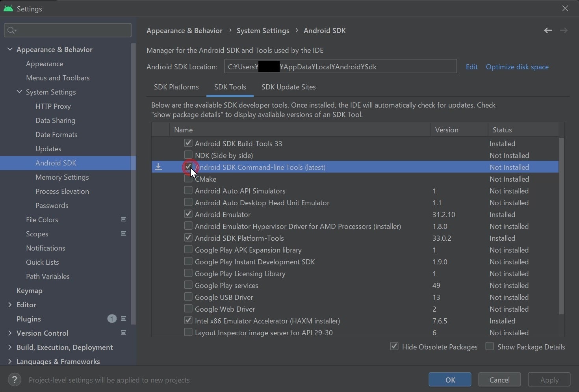Click the Android Studio logo in the title bar

tap(8, 8)
